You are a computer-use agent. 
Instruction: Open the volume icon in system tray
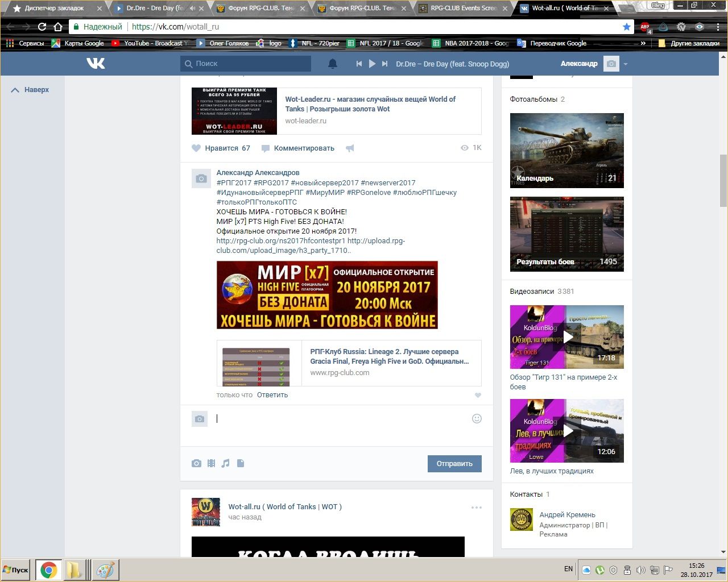[x=641, y=570]
